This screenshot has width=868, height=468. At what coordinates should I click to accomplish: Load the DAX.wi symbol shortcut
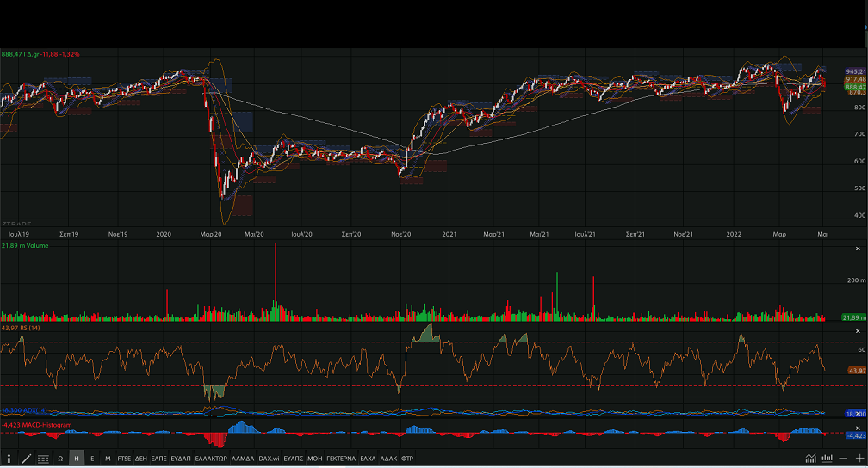click(x=269, y=459)
